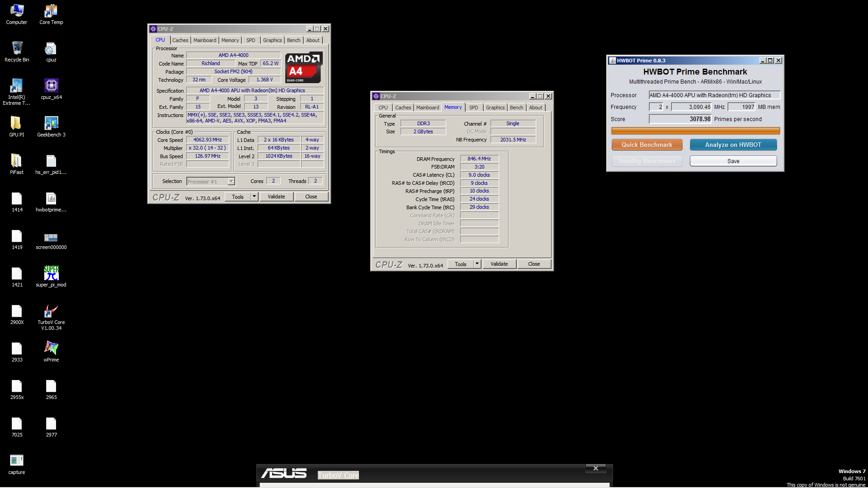Open the Computer desktop icon
The image size is (868, 488).
click(17, 14)
